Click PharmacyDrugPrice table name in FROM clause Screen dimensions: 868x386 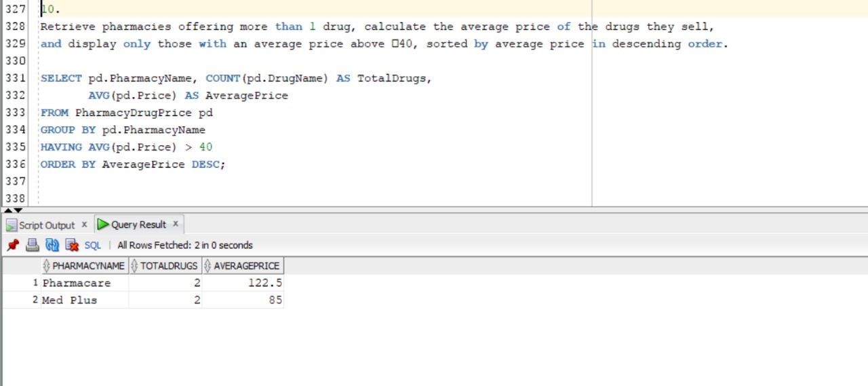point(134,113)
